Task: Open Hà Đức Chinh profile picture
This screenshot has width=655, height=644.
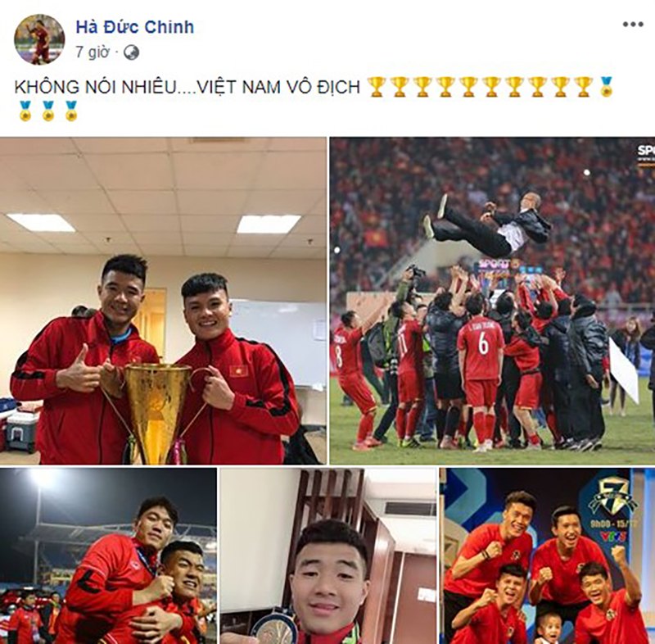Action: click(x=39, y=39)
